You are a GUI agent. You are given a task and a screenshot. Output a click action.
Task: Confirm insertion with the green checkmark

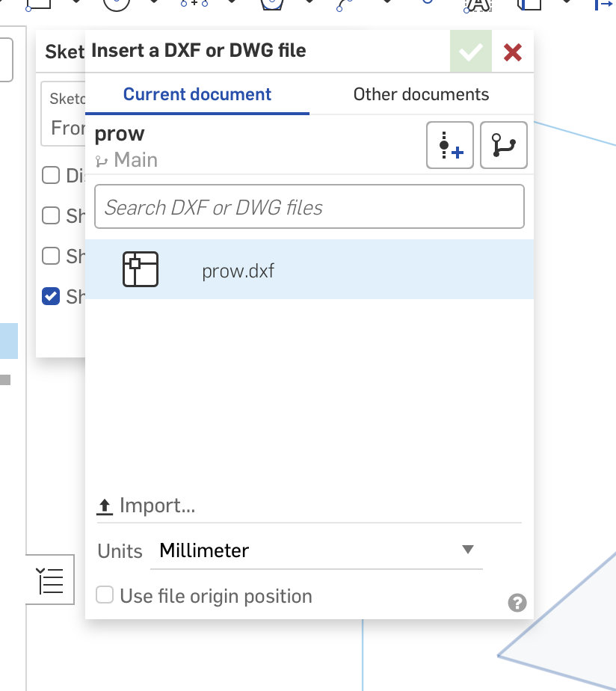[x=471, y=52]
